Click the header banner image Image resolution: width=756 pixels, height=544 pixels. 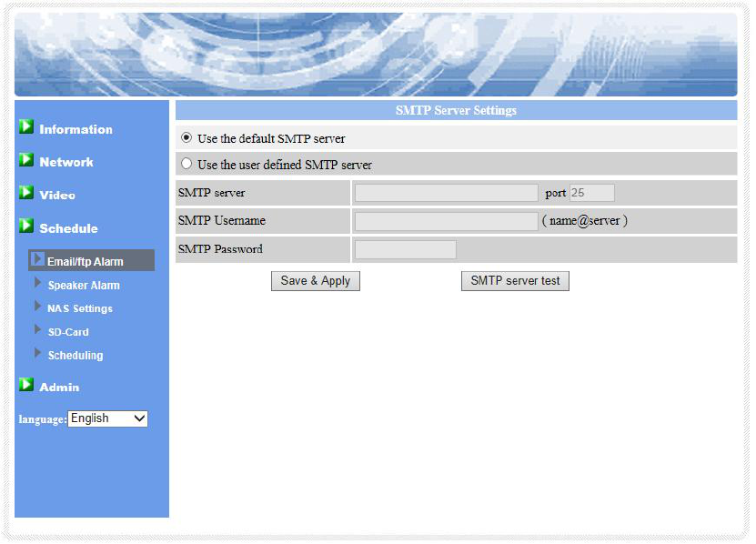point(376,55)
